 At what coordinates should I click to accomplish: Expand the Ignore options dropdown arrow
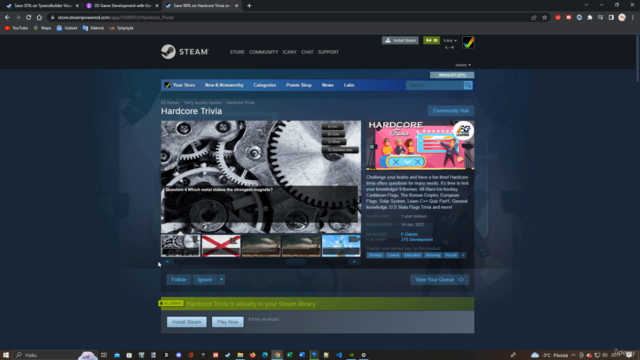click(x=221, y=280)
